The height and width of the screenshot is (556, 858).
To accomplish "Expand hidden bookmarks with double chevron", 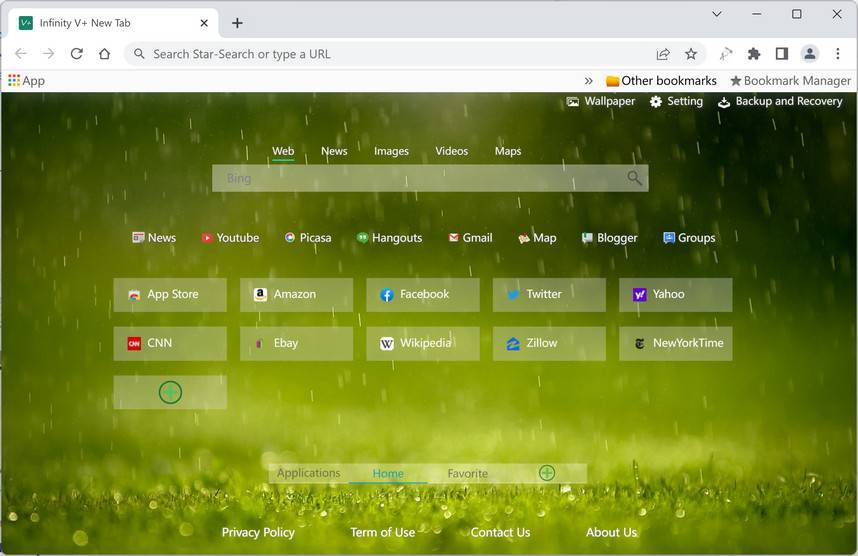I will coord(588,81).
